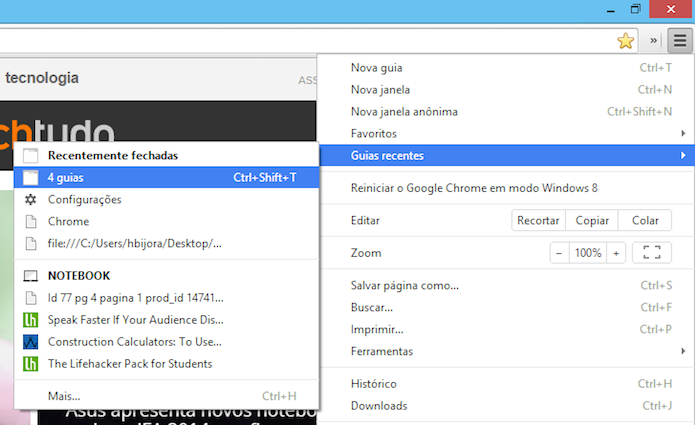Screen dimensions: 695x425
Task: Click the 100% zoom level value
Action: coord(588,253)
